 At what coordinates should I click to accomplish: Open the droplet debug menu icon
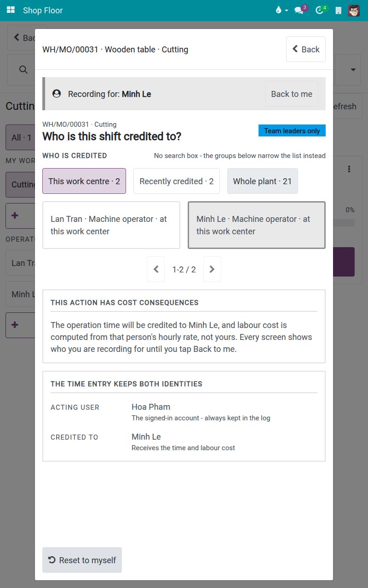pyautogui.click(x=281, y=10)
